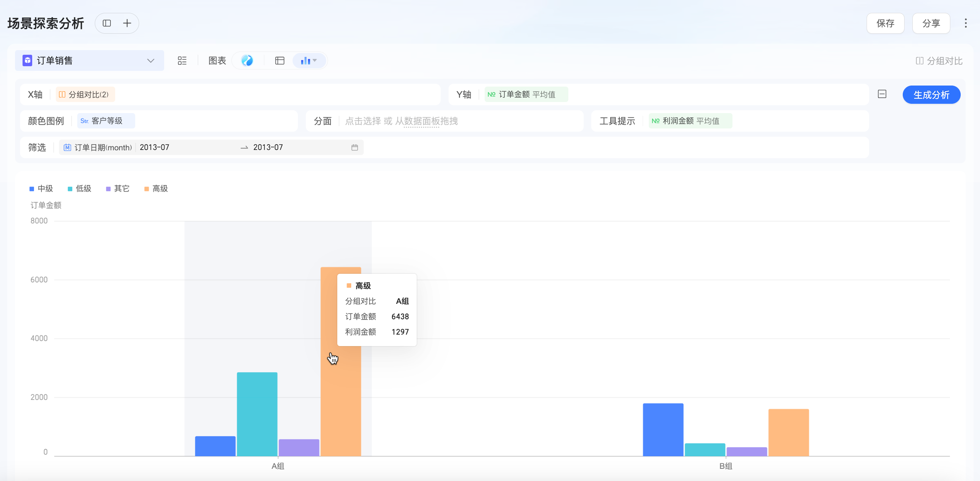The height and width of the screenshot is (481, 980).
Task: Open 订单金额 平均值 Y-axis field options
Action: click(526, 94)
